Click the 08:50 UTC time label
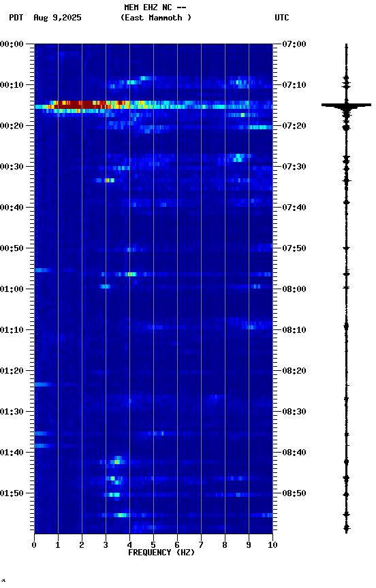Image resolution: width=376 pixels, height=588 pixels. 294,493
